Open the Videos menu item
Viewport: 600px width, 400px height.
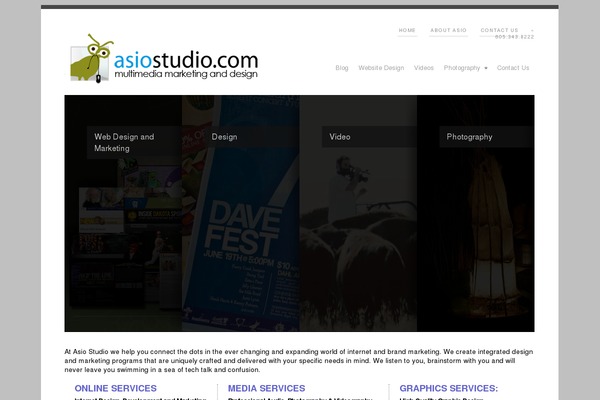pyautogui.click(x=424, y=68)
